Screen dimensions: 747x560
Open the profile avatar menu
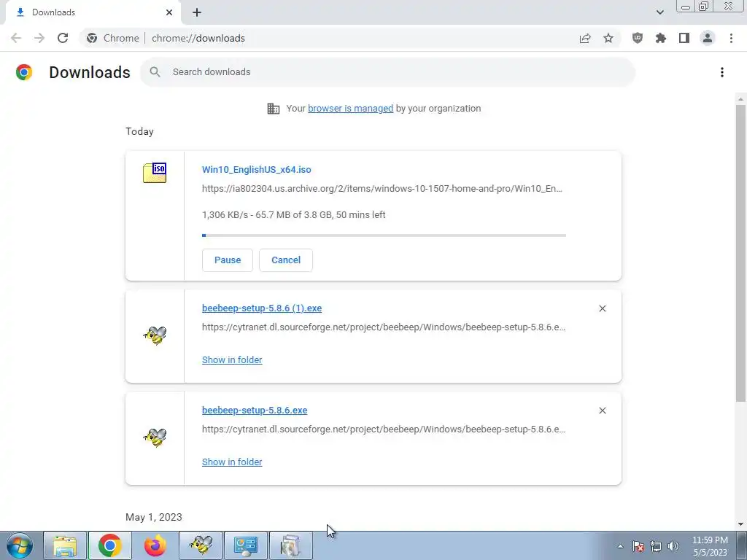(x=708, y=38)
